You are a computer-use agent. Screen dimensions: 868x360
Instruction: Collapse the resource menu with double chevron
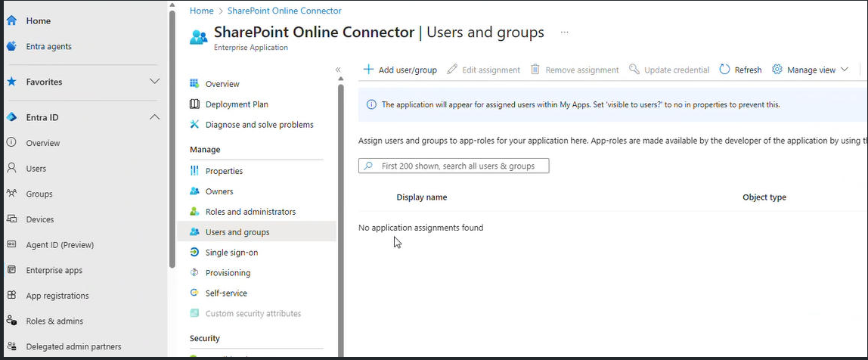pyautogui.click(x=338, y=70)
